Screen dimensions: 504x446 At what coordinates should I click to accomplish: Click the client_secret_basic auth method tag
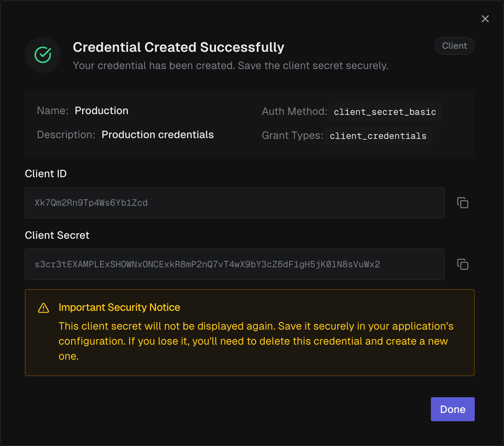[x=385, y=112]
